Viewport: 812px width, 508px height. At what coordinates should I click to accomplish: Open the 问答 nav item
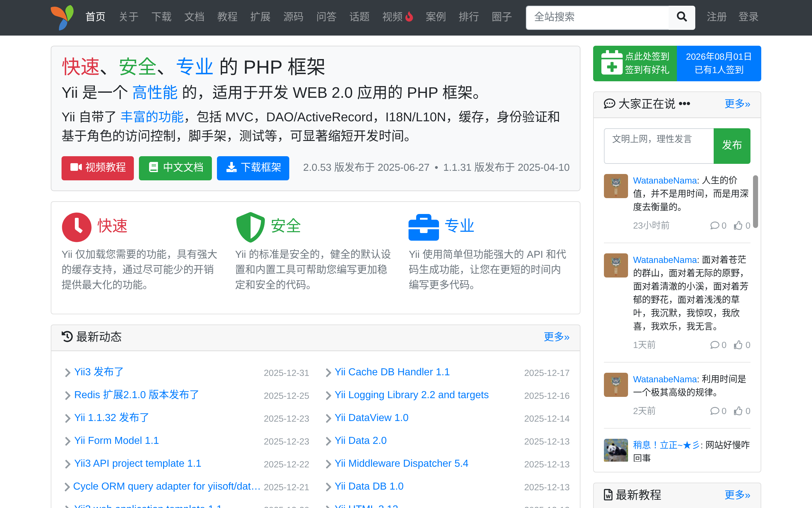[x=326, y=17]
